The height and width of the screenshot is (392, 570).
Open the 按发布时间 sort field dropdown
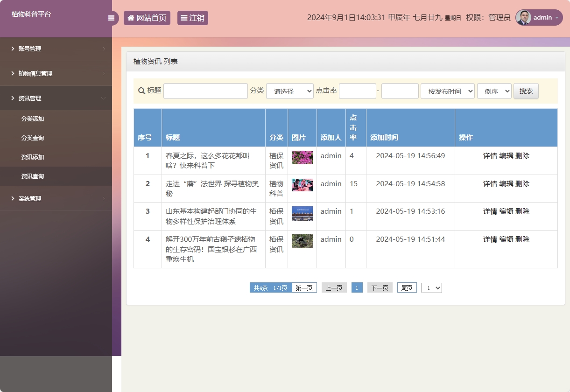447,91
